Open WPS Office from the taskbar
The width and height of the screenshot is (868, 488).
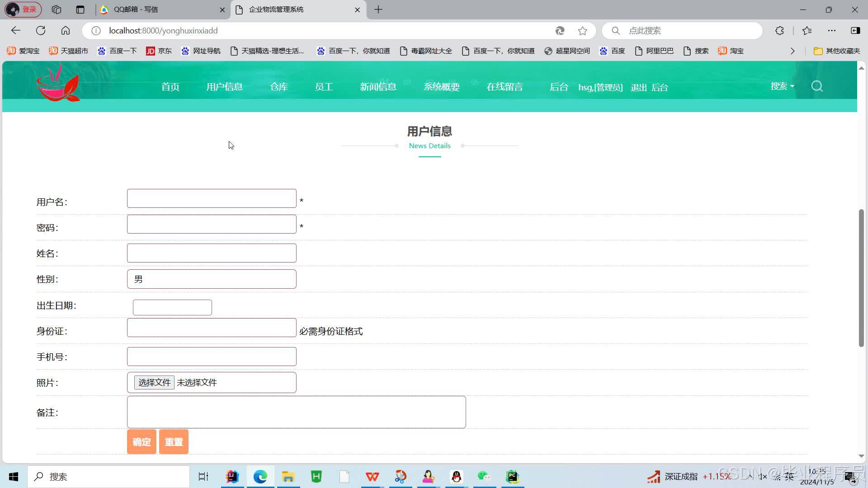coord(372,476)
